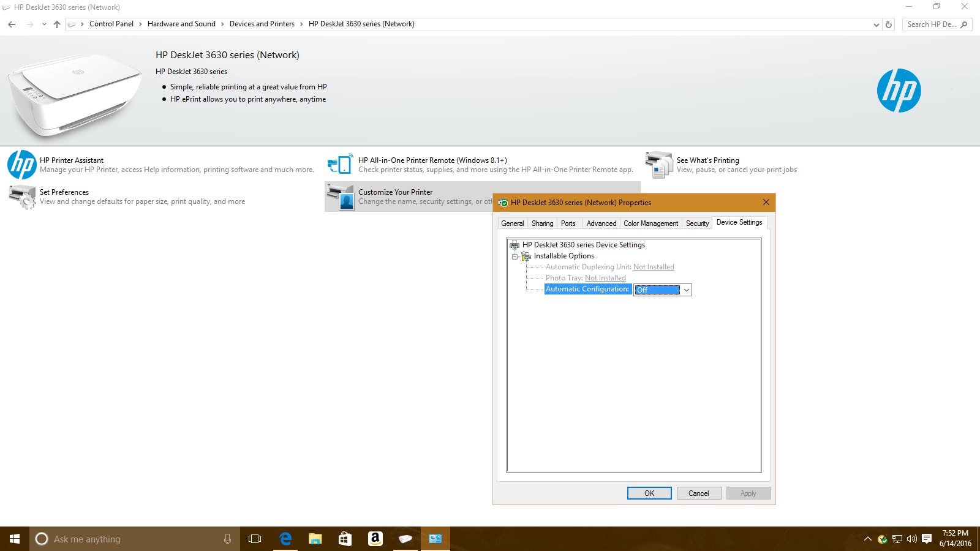Open the Automatic Configuration dropdown

point(686,290)
